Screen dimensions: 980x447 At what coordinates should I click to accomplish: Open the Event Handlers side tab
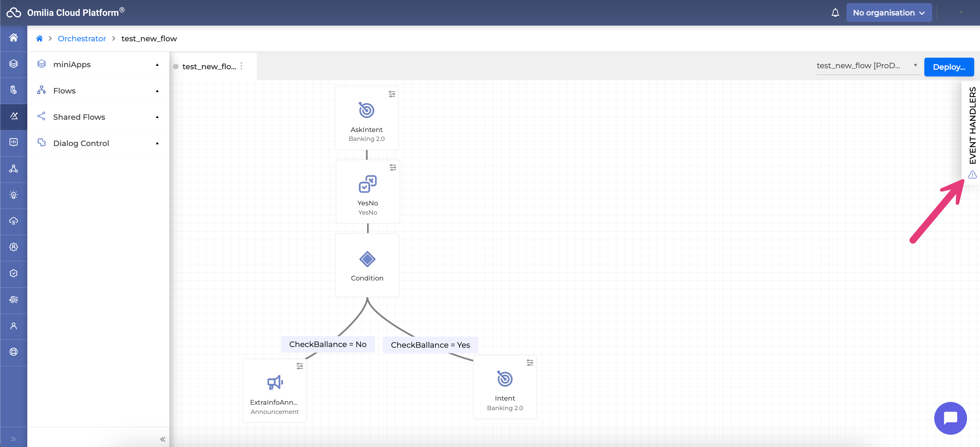point(972,126)
